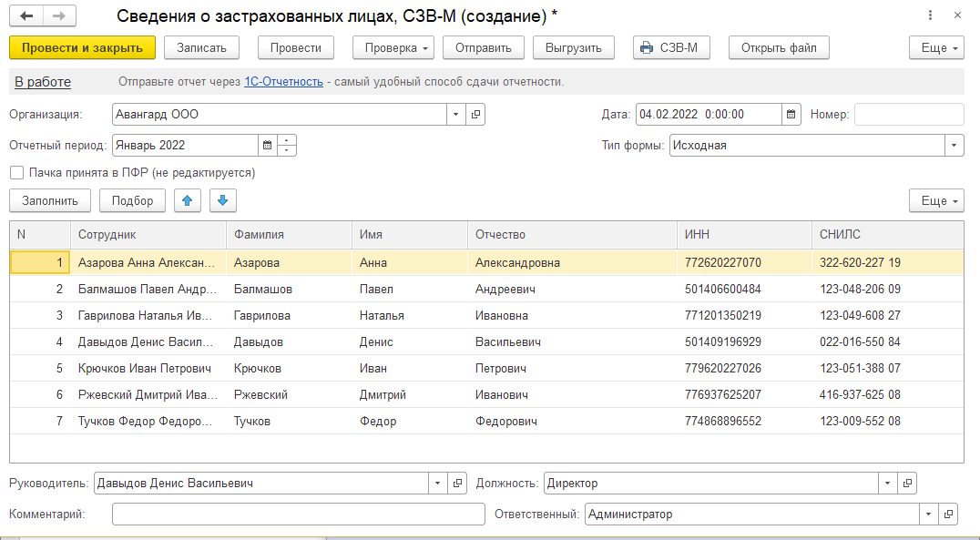Move row up with blue arrow
This screenshot has width=980, height=540.
[187, 200]
